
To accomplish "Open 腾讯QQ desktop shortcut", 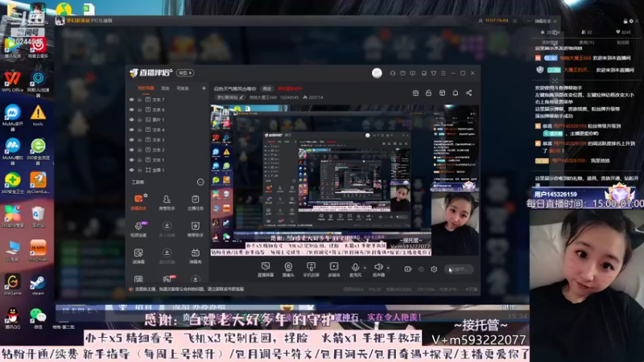I will pyautogui.click(x=12, y=319).
